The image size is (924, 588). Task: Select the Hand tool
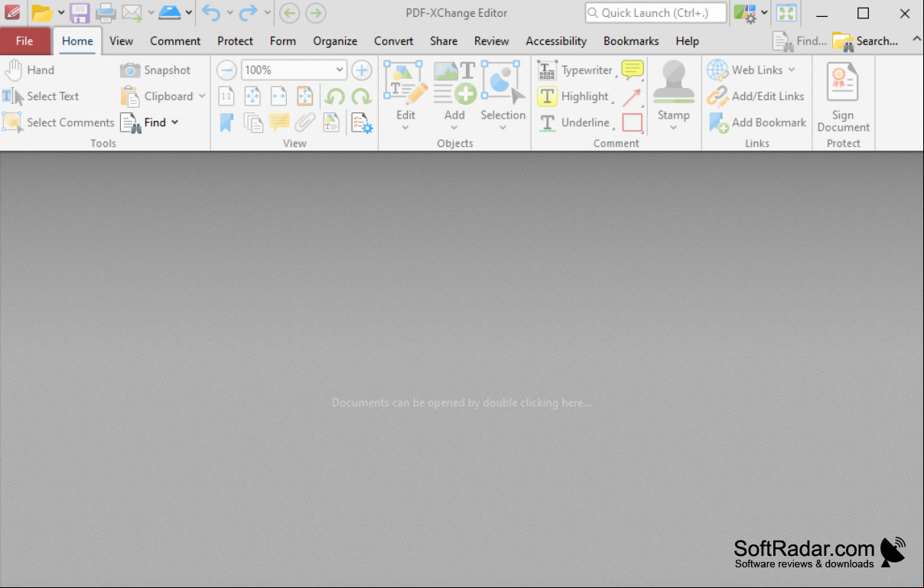(29, 70)
